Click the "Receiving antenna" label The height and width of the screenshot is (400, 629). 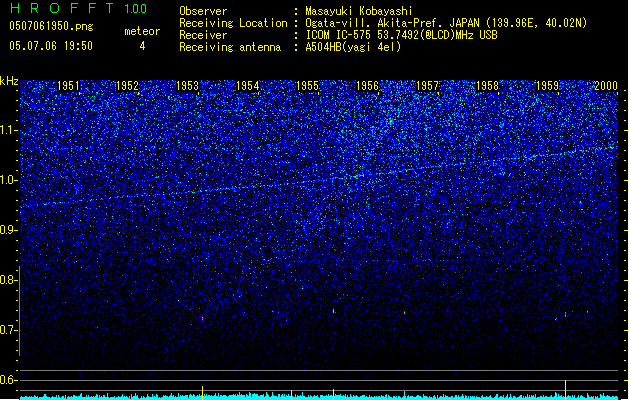coord(230,47)
